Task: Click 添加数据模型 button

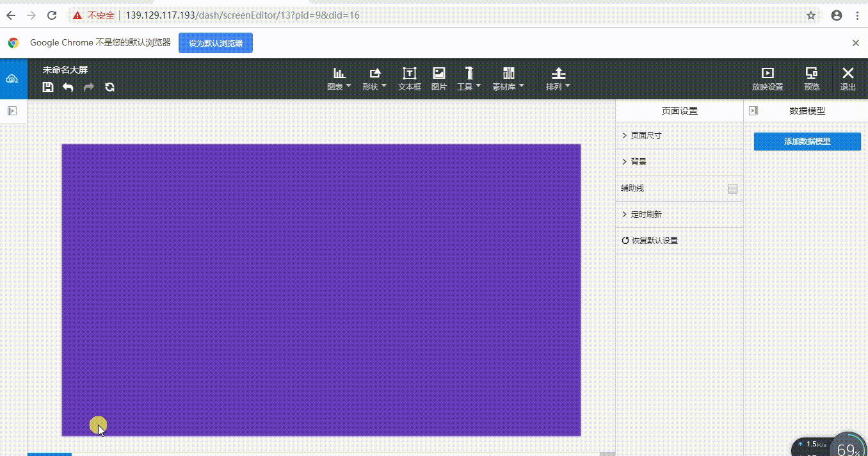Action: pyautogui.click(x=807, y=142)
